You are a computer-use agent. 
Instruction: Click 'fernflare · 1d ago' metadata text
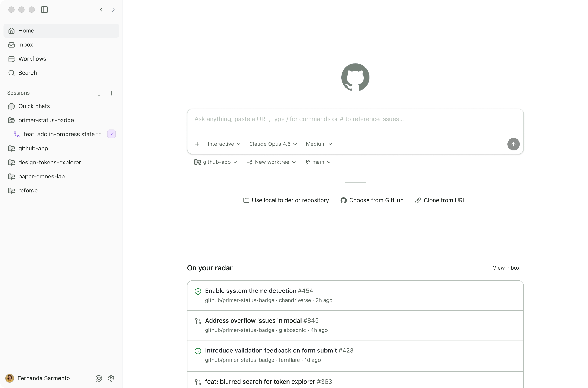[300, 360]
